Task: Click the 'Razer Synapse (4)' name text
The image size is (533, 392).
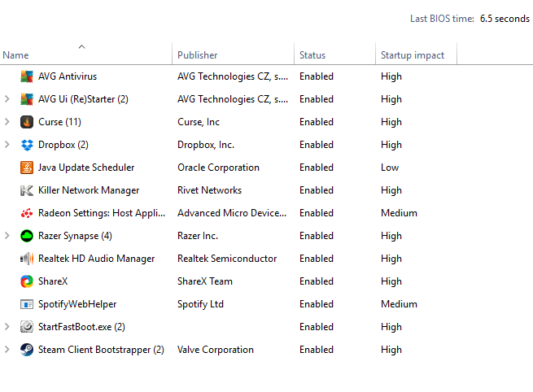Action: (x=75, y=236)
